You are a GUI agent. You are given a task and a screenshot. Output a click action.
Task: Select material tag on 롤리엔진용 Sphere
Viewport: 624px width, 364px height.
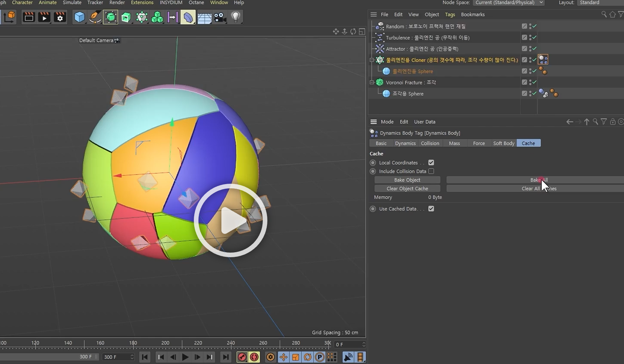click(x=543, y=71)
